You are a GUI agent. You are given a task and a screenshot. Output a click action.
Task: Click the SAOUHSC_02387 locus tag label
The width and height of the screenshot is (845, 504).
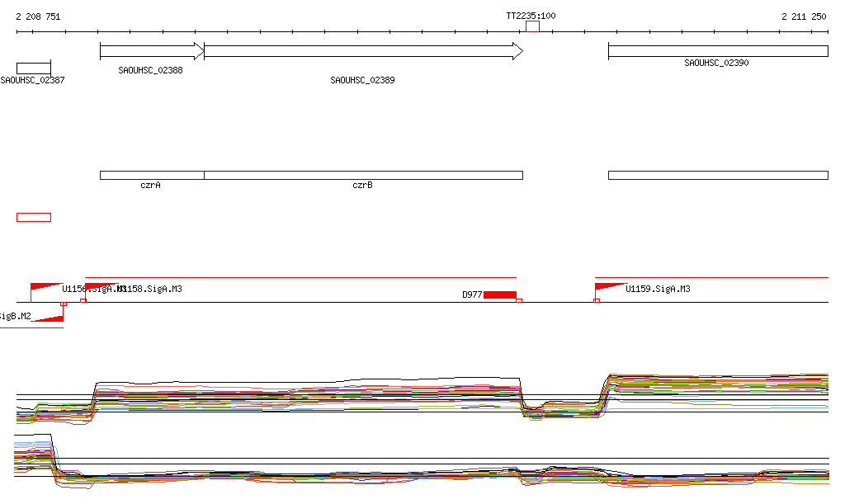pos(32,80)
